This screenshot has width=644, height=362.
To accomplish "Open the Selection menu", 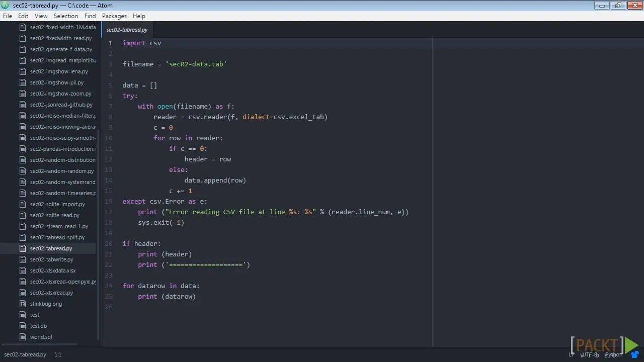I will [x=66, y=16].
